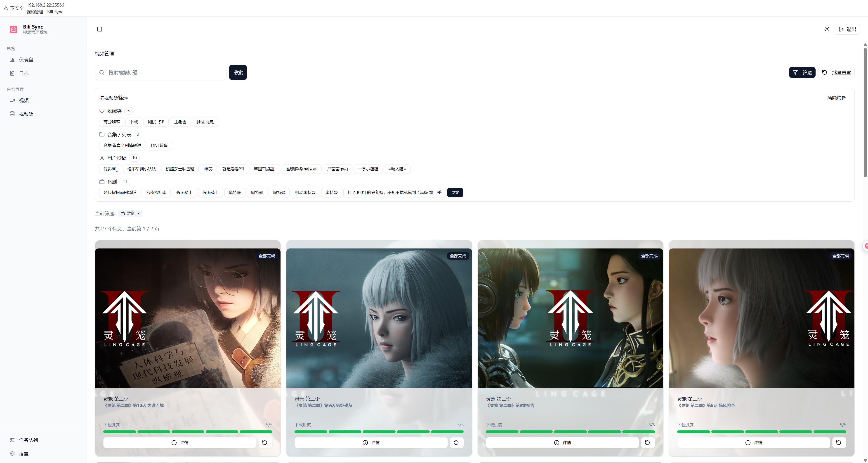Image resolution: width=868 pixels, height=463 pixels.
Task: Open 任务队列 task queue
Action: point(28,440)
